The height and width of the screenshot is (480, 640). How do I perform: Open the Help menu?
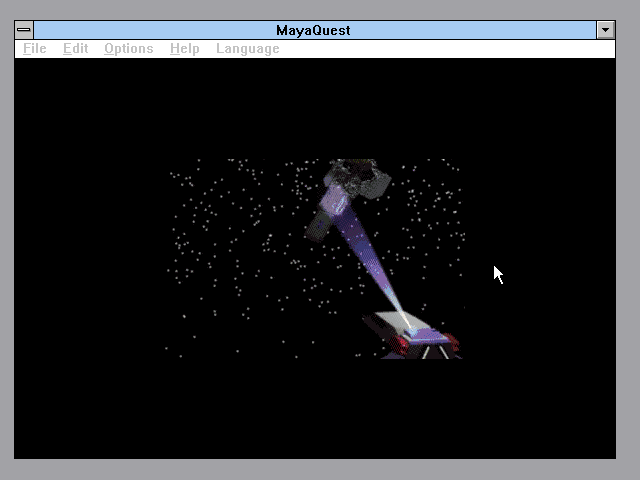point(184,49)
